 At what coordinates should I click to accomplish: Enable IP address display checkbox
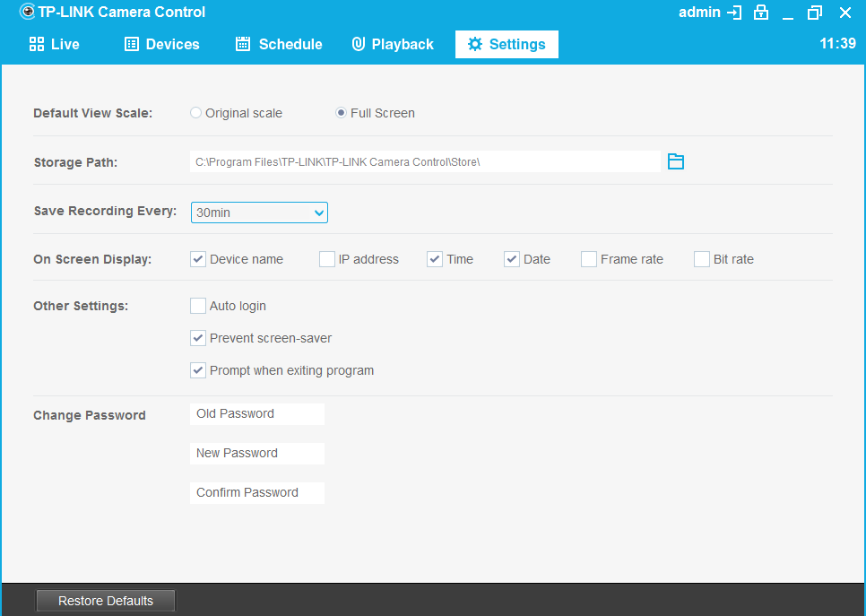click(327, 259)
